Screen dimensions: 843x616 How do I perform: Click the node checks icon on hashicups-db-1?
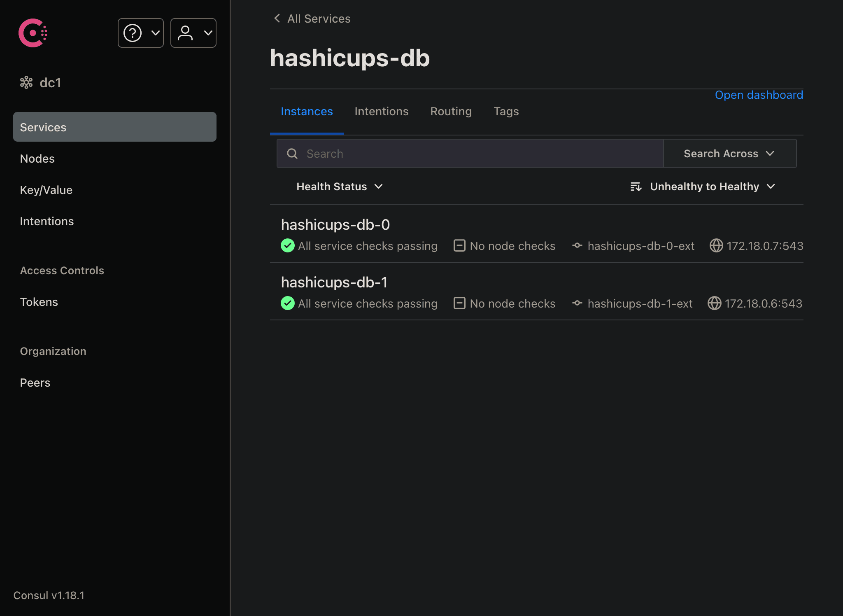pos(458,303)
